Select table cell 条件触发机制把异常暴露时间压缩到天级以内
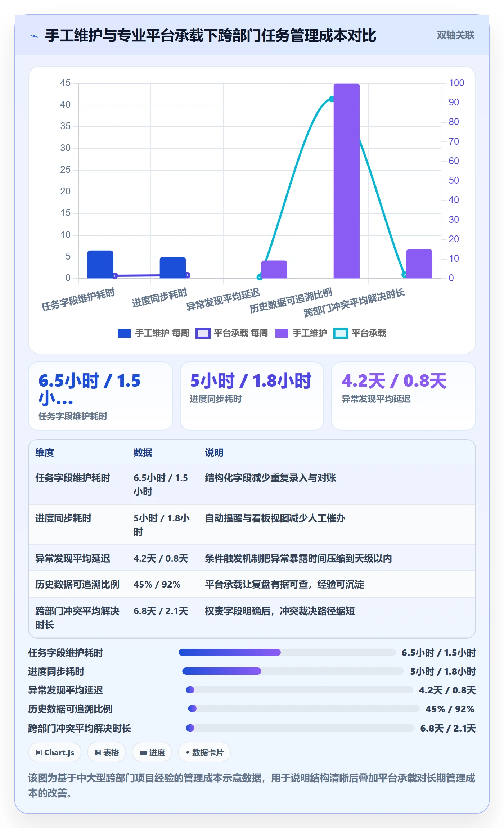Screen dimensions: 504x828 pos(298,558)
